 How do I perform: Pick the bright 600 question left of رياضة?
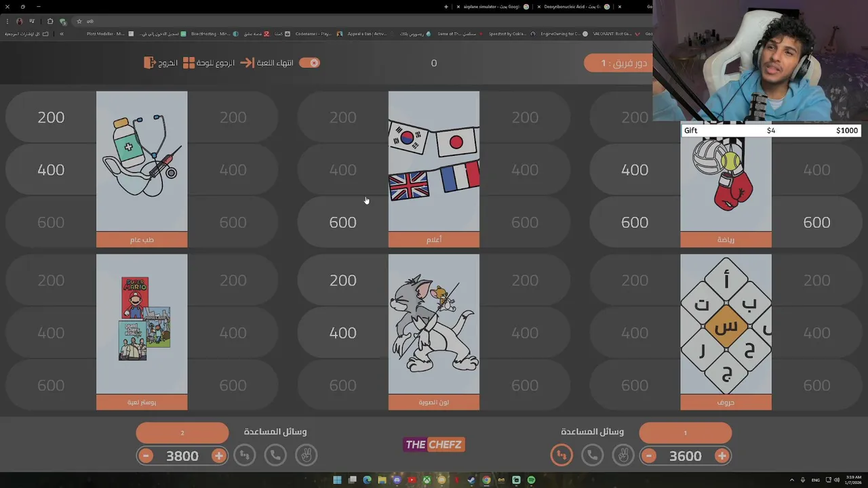(635, 222)
